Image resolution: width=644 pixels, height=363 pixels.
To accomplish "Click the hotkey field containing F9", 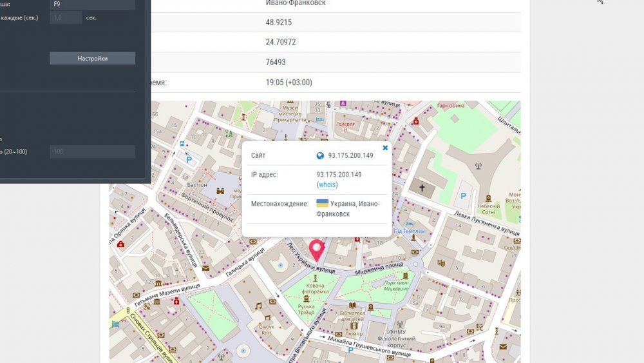I will [x=92, y=5].
